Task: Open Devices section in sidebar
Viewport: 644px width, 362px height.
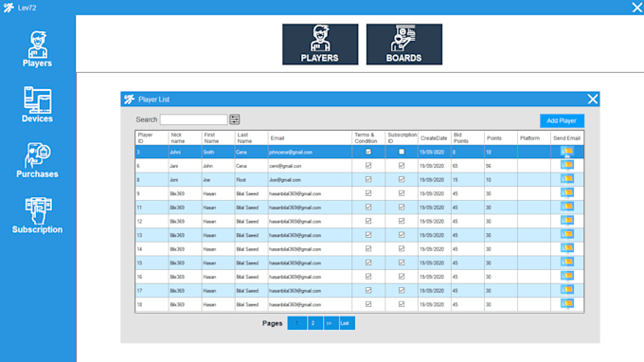Action: (x=37, y=104)
